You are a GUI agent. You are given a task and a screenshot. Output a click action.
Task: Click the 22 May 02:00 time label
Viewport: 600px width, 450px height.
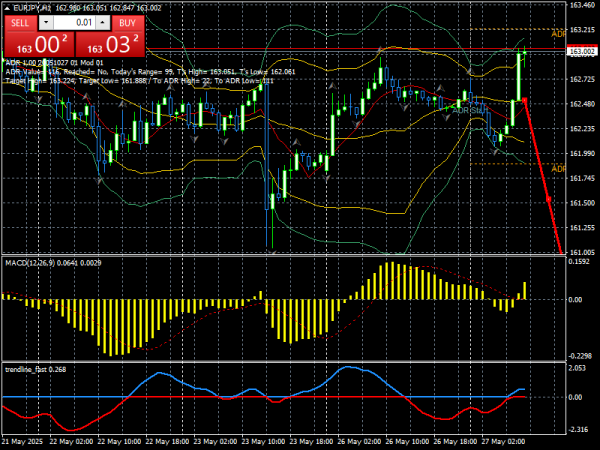(x=71, y=442)
